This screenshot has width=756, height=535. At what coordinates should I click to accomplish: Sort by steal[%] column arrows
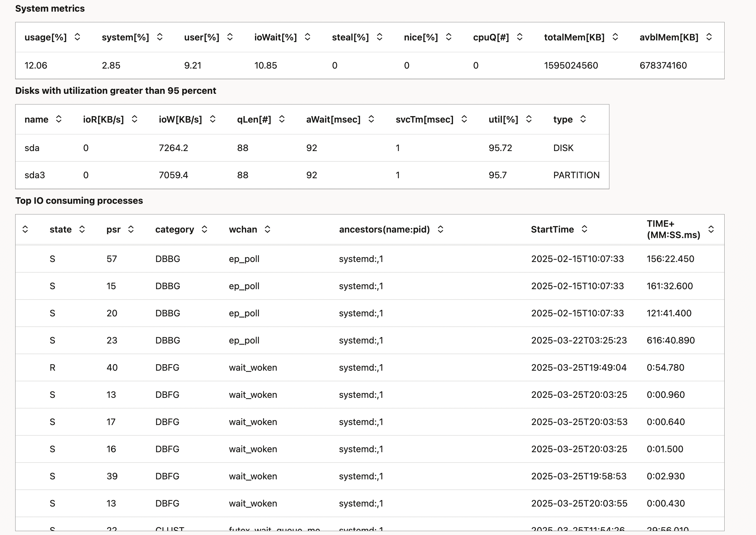(379, 37)
